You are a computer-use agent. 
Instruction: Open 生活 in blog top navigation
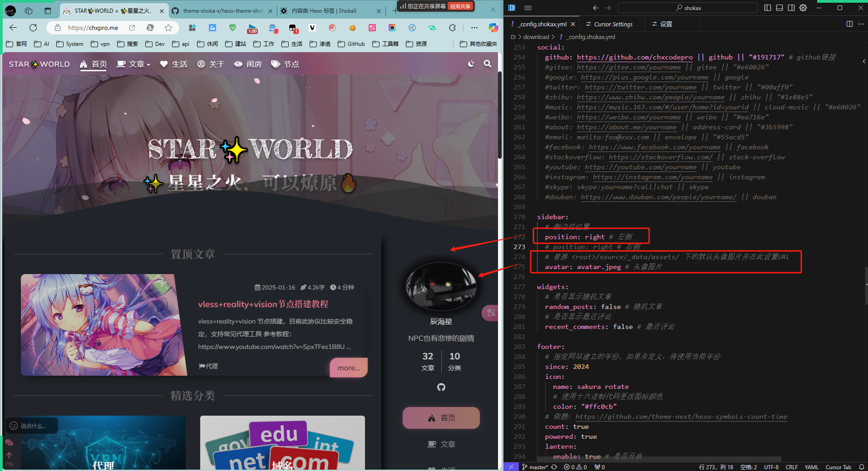coord(174,64)
